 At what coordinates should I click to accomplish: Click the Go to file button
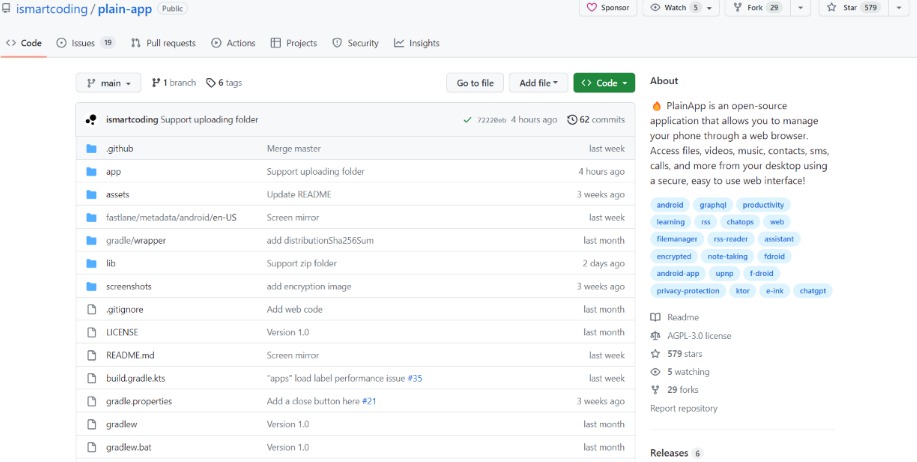point(475,83)
